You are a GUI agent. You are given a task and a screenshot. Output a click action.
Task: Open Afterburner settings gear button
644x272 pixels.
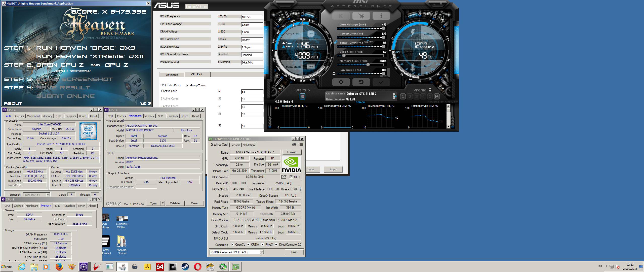[341, 82]
